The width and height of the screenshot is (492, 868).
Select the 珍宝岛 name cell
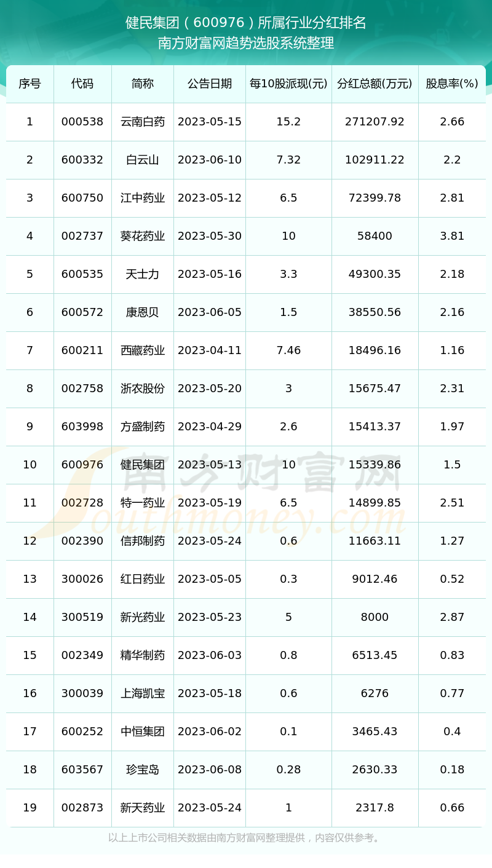[143, 770]
